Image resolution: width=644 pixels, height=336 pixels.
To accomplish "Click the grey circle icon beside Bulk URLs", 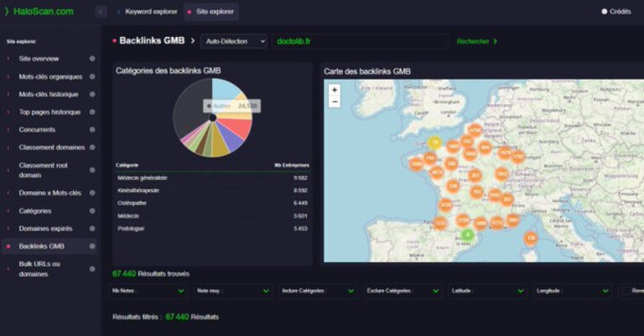I will 92,269.
